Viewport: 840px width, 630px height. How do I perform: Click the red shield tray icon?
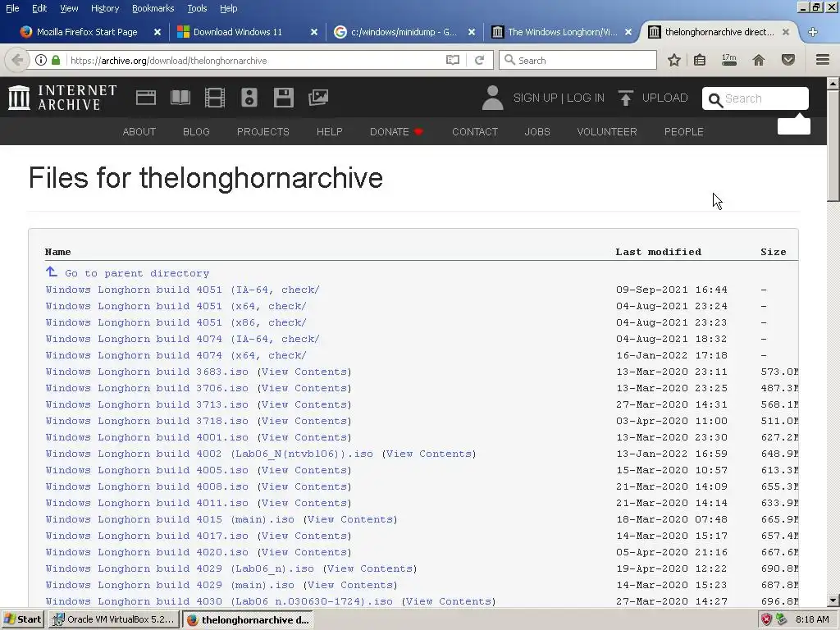(767, 619)
